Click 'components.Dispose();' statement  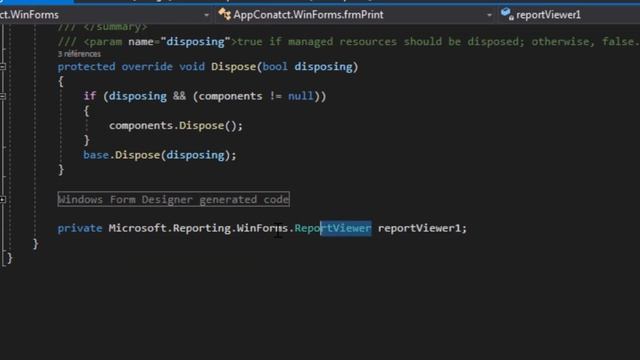176,126
